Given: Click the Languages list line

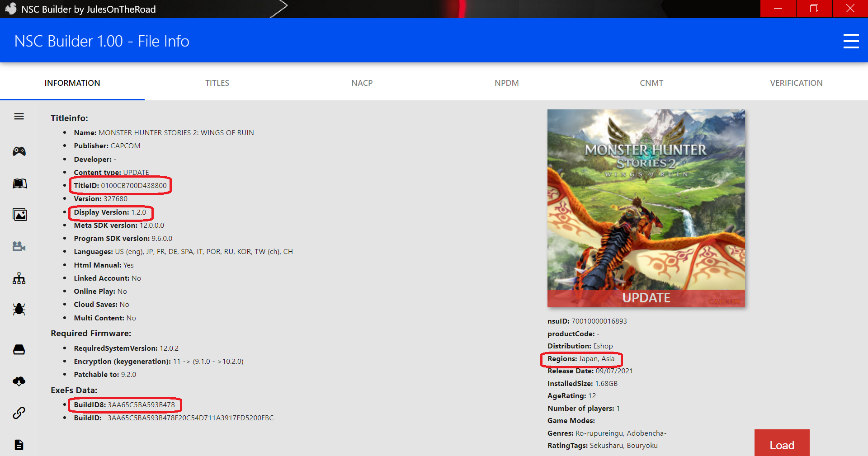Looking at the screenshot, I should (x=184, y=251).
